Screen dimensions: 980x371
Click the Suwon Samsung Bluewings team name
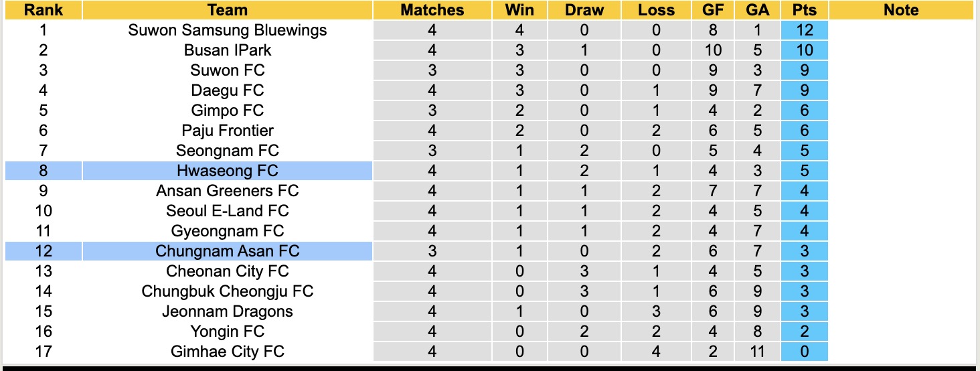pyautogui.click(x=228, y=30)
